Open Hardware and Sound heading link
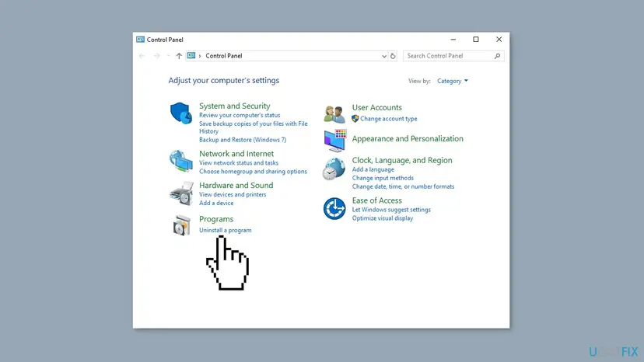Viewport: 644px width, 362px height. [236, 185]
